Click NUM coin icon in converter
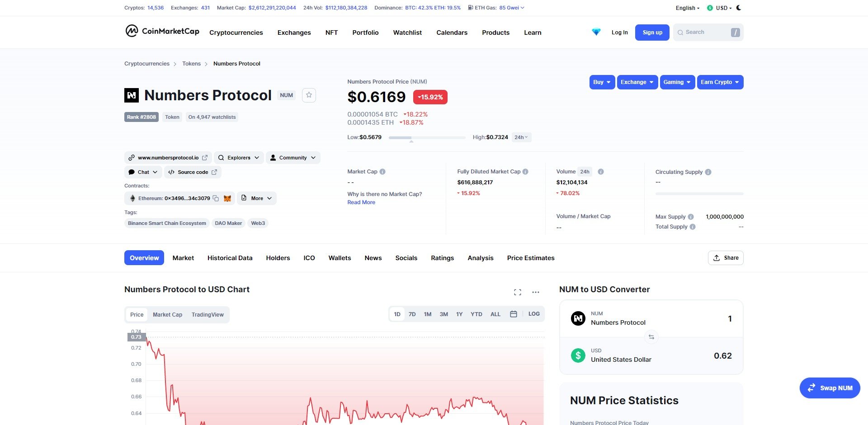868x425 pixels. point(578,318)
